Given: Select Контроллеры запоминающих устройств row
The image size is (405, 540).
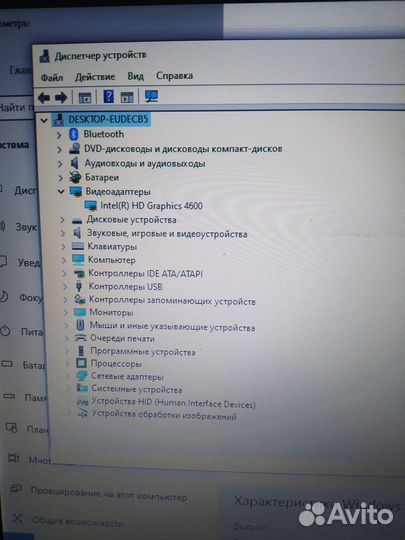Looking at the screenshot, I should pyautogui.click(x=172, y=300).
